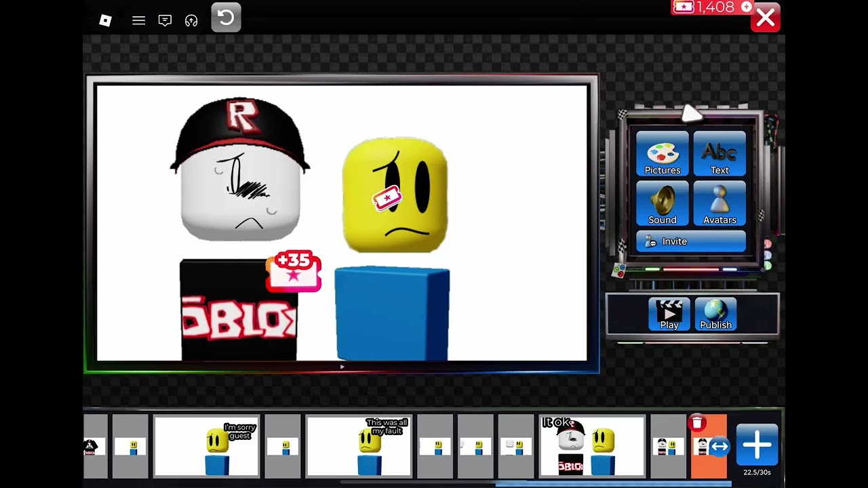Image resolution: width=868 pixels, height=488 pixels.
Task: Close the editor with red X
Action: coord(766,18)
